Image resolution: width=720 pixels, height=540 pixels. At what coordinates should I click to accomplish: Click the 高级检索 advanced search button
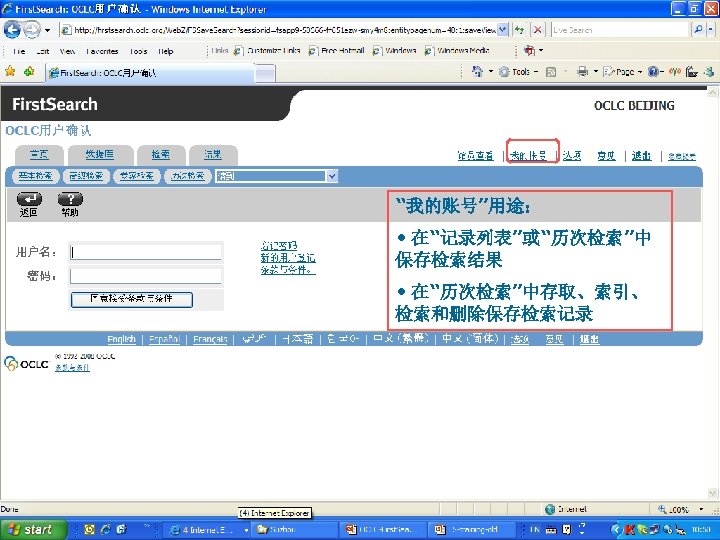click(86, 176)
